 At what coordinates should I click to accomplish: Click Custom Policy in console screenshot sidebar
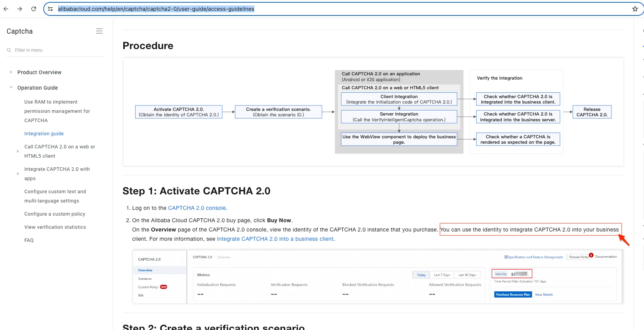(x=148, y=287)
